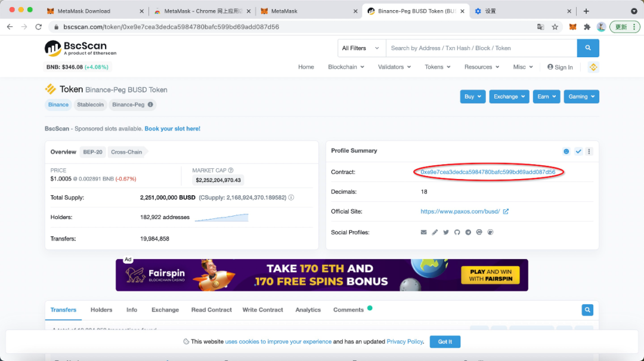
Task: Open the All Filters dropdown
Action: pyautogui.click(x=361, y=48)
